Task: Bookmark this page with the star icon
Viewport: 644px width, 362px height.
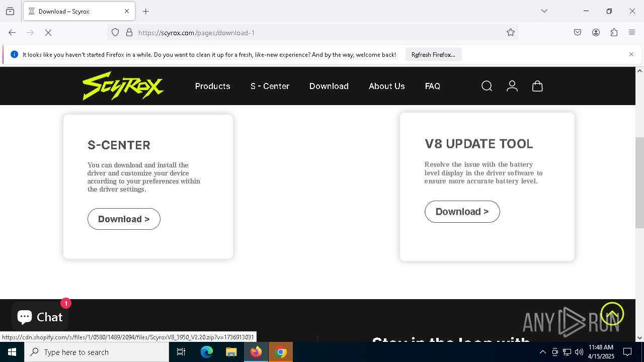Action: (x=511, y=33)
